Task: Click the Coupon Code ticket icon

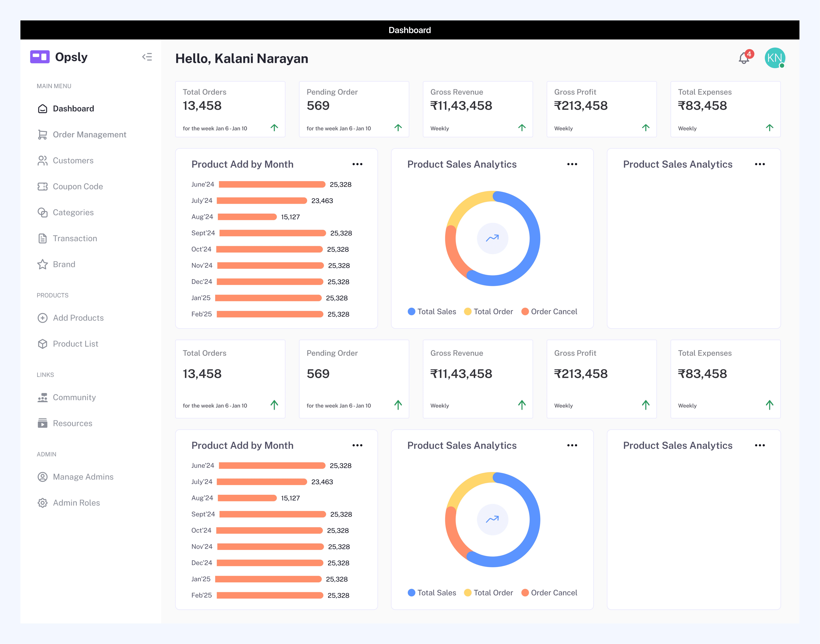Action: pyautogui.click(x=43, y=187)
